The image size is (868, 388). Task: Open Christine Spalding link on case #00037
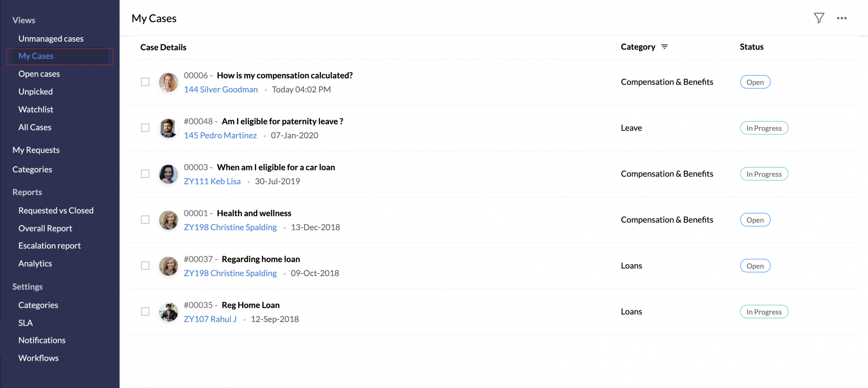click(x=230, y=273)
